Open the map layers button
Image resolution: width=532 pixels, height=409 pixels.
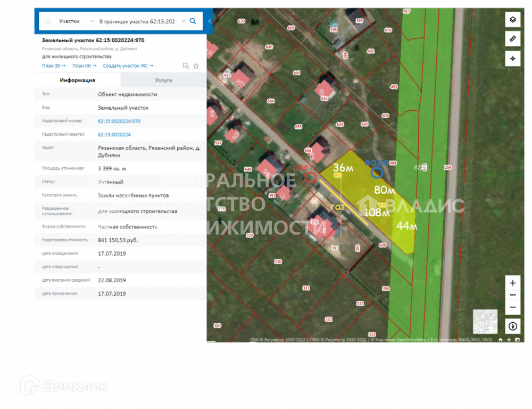coord(513,20)
